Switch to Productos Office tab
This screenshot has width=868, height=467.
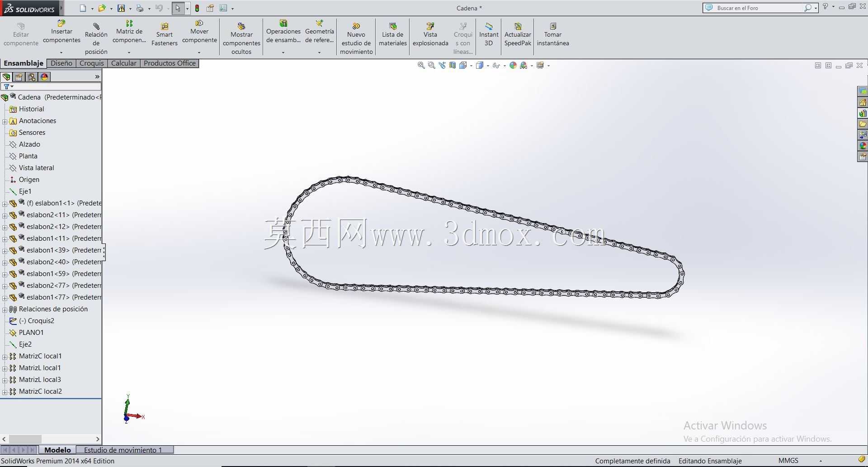point(170,63)
